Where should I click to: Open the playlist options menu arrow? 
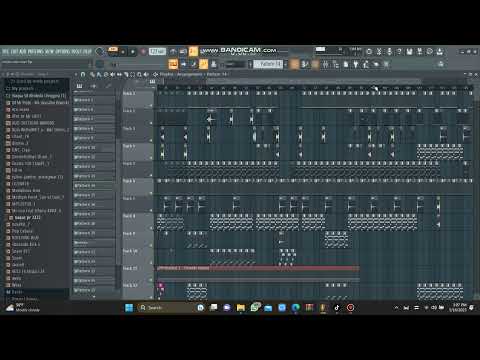76,74
